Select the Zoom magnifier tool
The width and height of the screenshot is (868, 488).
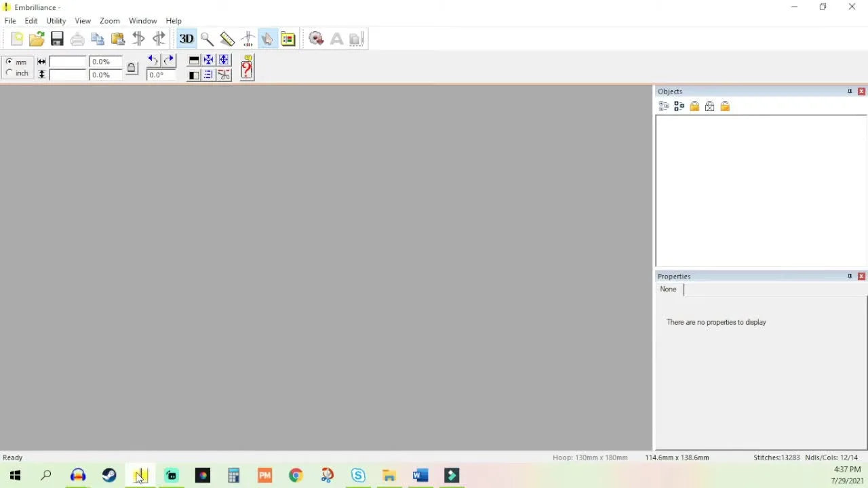click(x=207, y=39)
